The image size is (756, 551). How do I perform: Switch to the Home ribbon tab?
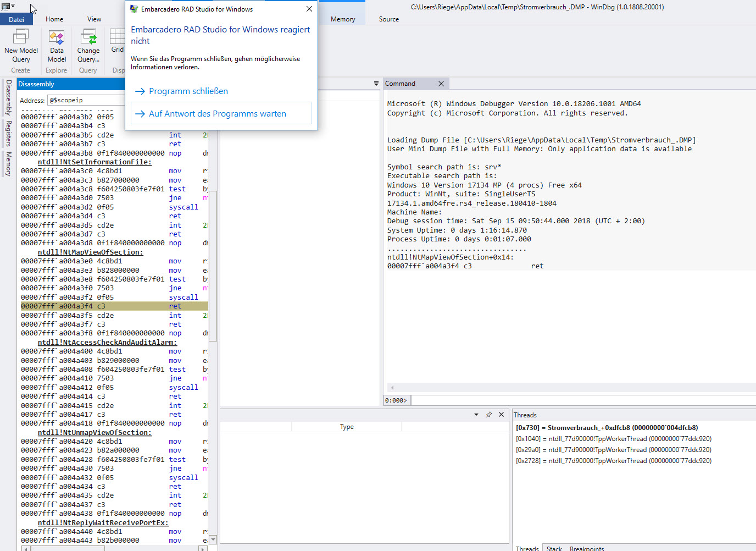coord(54,19)
